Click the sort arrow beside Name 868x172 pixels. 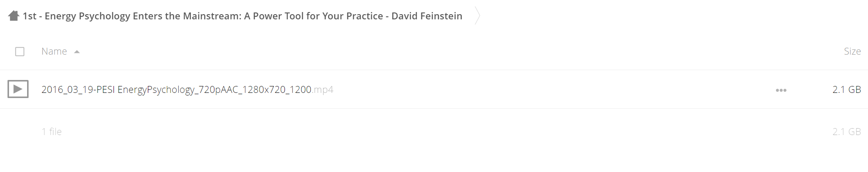coord(77,52)
